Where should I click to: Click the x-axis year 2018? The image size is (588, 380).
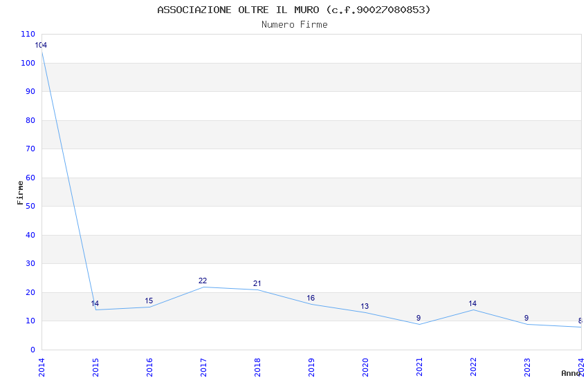coord(257,368)
